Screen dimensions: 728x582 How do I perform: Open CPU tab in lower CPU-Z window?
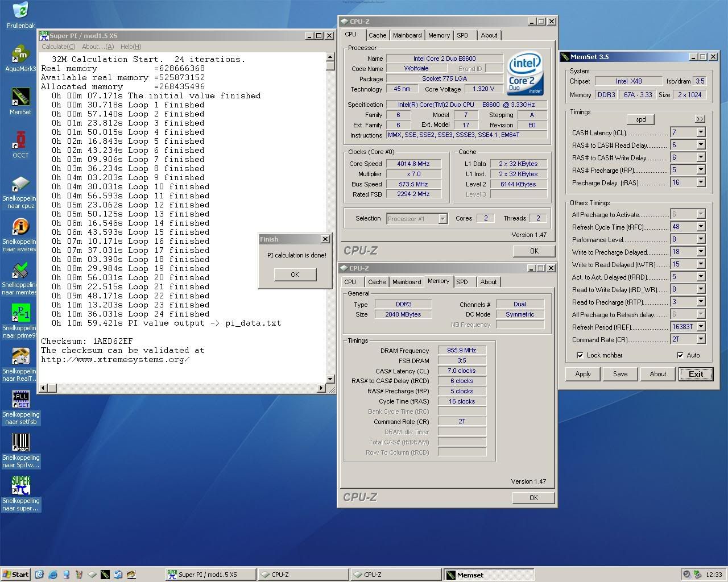(x=350, y=282)
